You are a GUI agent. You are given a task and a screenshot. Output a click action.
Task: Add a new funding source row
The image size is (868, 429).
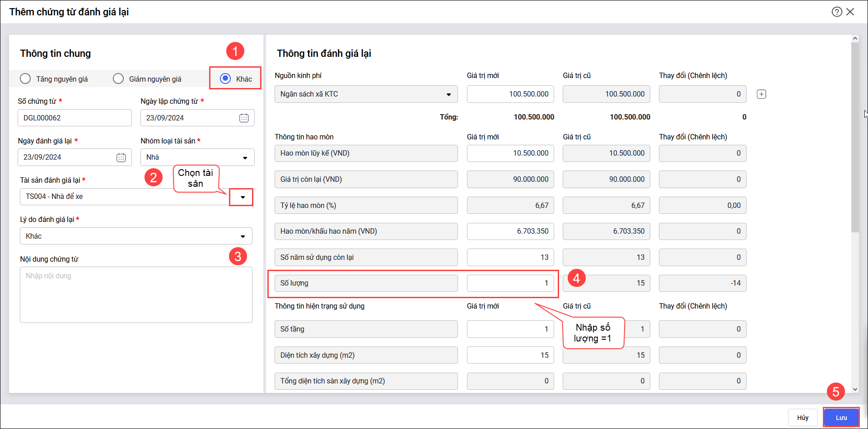tap(761, 94)
